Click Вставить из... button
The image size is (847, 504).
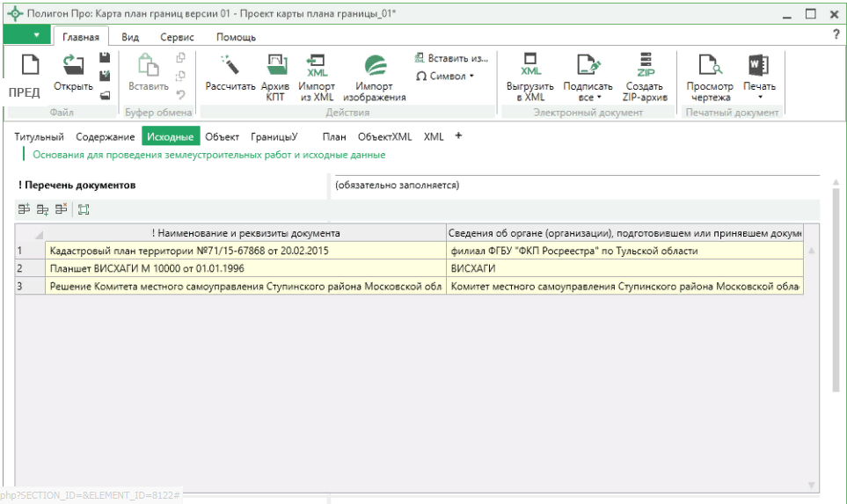pos(450,58)
